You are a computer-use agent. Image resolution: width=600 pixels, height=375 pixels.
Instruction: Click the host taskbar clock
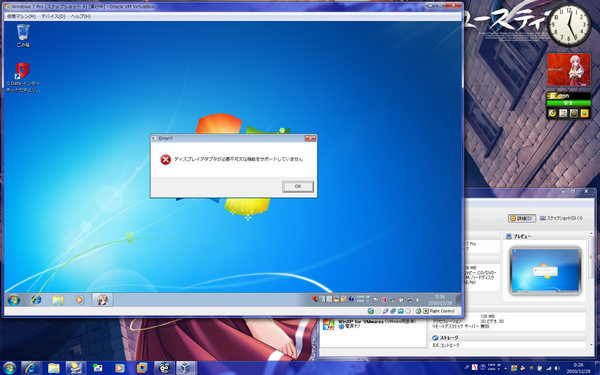[579, 368]
